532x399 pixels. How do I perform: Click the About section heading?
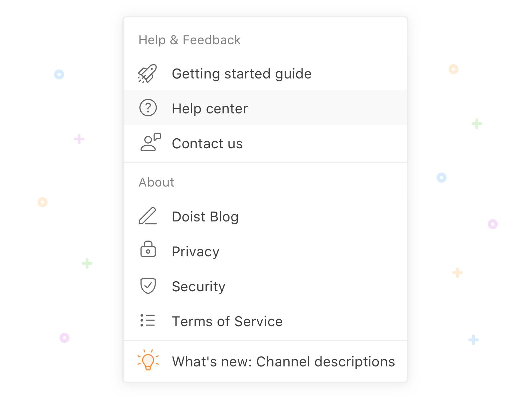pos(156,182)
